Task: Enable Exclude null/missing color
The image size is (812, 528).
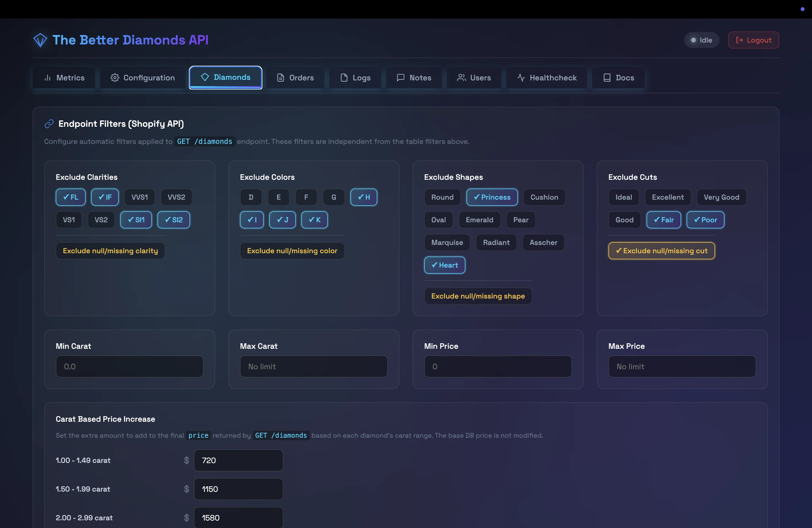Action: (292, 251)
